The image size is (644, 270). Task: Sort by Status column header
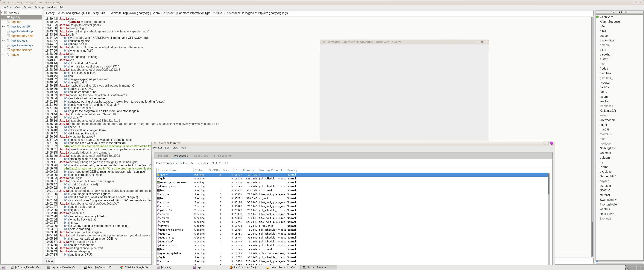pos(201,170)
